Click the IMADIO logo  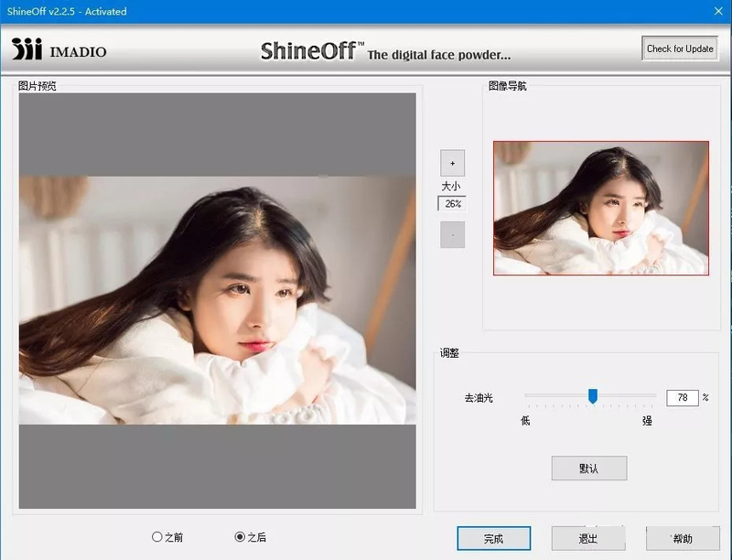(x=59, y=49)
